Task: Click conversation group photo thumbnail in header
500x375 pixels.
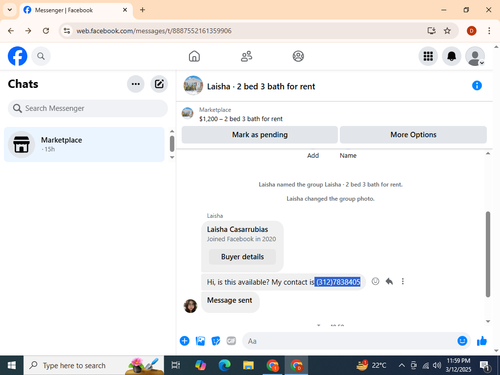Action: [x=193, y=86]
